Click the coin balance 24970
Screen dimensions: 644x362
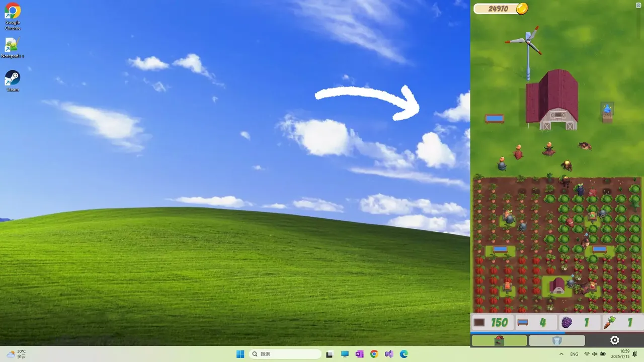coord(498,9)
